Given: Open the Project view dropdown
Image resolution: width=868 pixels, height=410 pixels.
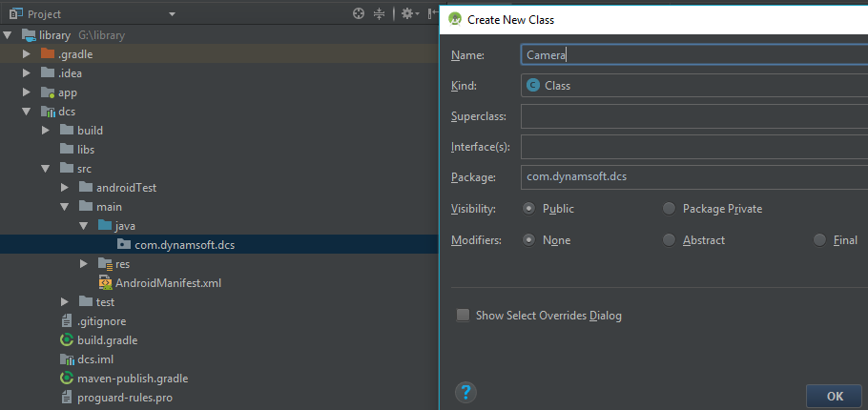Looking at the screenshot, I should (x=172, y=14).
